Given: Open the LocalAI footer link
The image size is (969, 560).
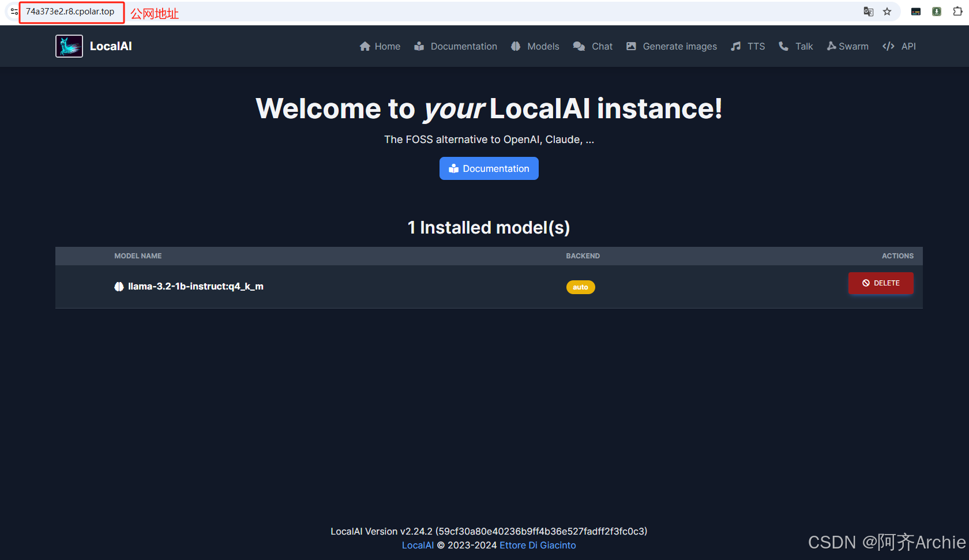Looking at the screenshot, I should (x=418, y=546).
